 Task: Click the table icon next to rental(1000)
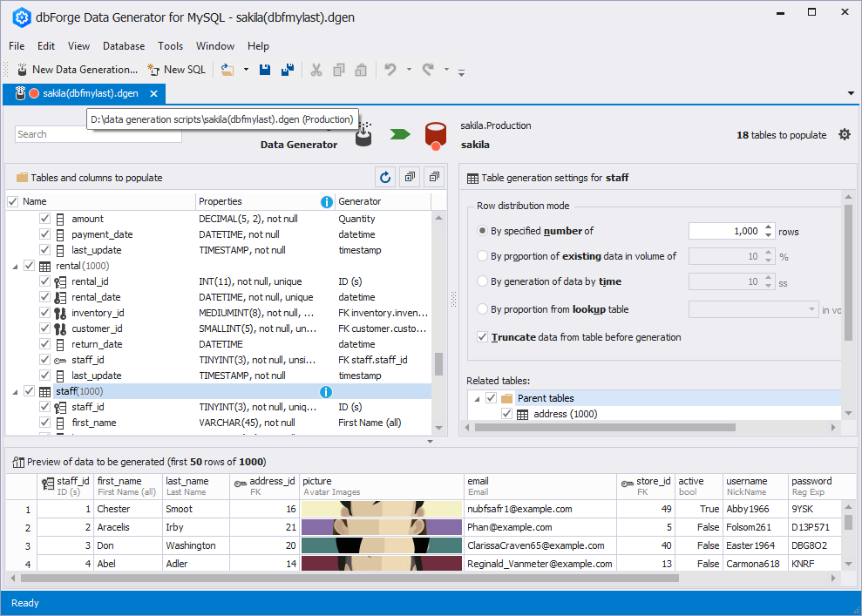click(x=45, y=266)
